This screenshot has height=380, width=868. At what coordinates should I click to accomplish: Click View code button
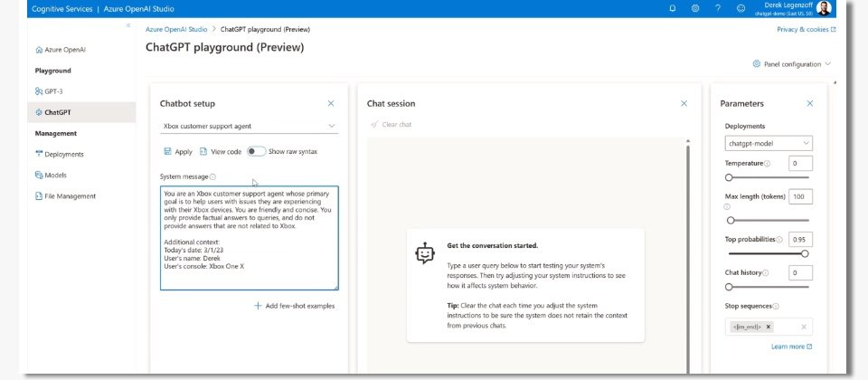(221, 152)
